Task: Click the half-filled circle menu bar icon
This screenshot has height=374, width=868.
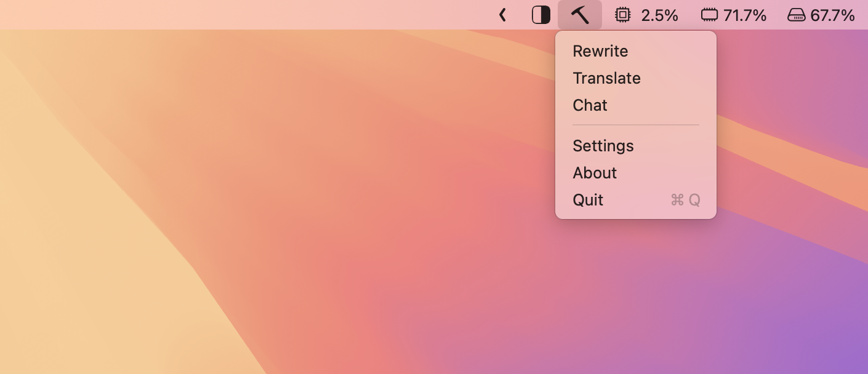Action: [540, 15]
